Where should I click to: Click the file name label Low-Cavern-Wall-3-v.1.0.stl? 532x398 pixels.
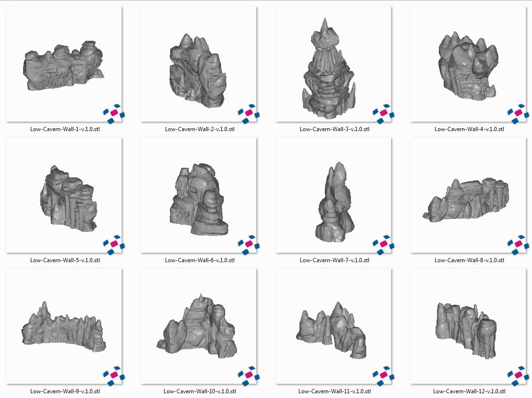(x=334, y=129)
